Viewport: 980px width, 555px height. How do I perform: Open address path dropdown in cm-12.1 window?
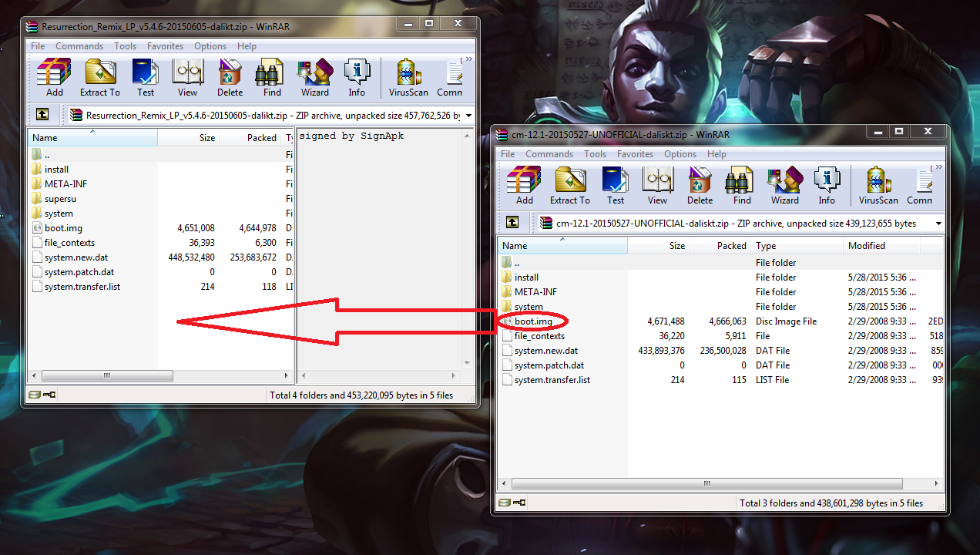point(939,224)
